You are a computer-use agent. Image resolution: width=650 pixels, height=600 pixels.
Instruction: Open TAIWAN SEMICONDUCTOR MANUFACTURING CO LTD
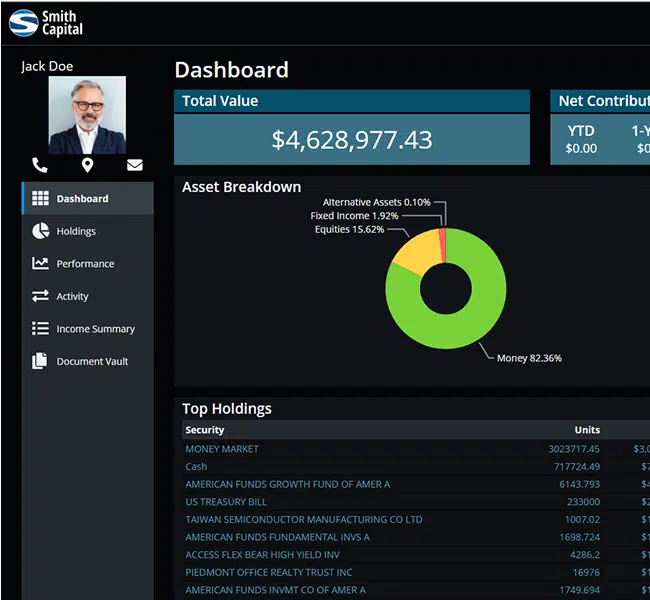[x=304, y=519]
